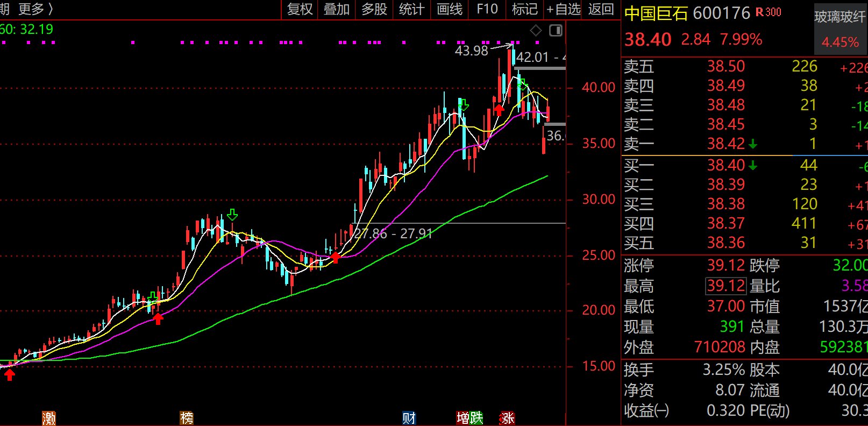Click the 市值 value 1537亿
Image resolution: width=868 pixels, height=426 pixels.
(x=845, y=306)
